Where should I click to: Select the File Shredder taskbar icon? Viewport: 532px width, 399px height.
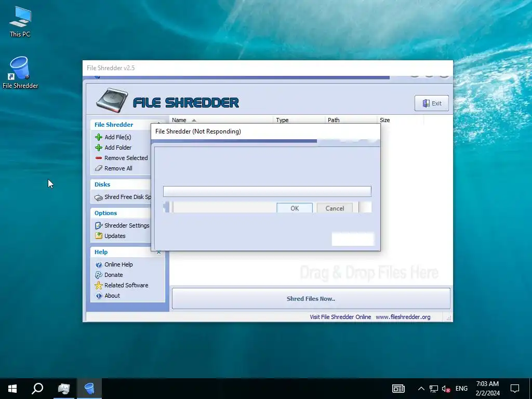pos(89,389)
